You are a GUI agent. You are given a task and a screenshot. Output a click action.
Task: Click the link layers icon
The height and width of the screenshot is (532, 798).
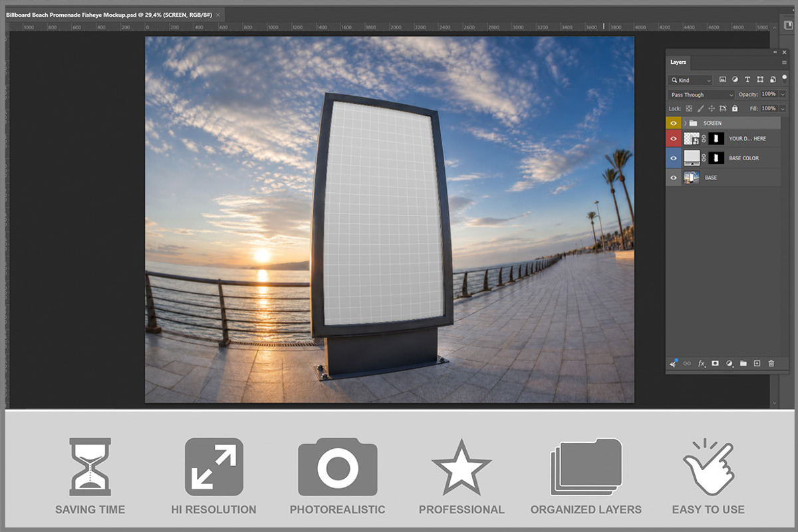[x=687, y=364]
